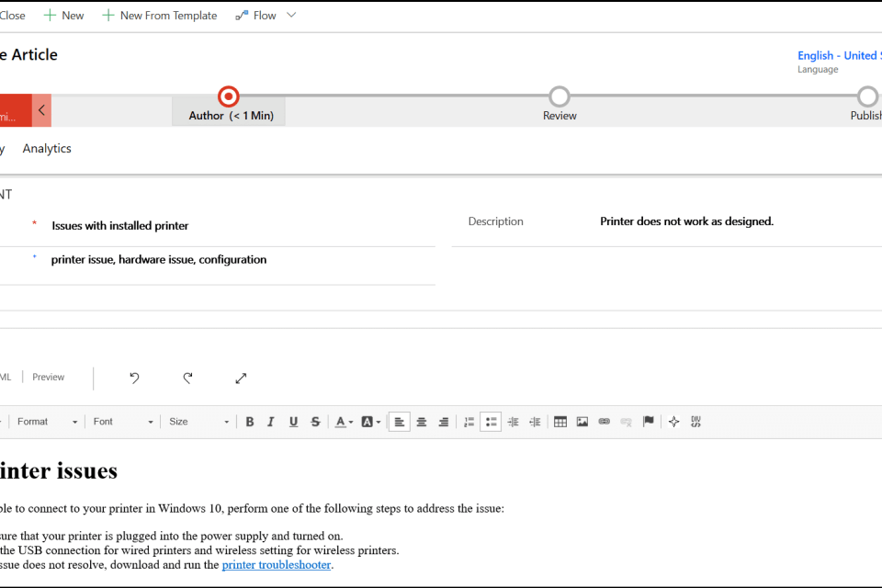
Task: Follow the printer troubleshooter link
Action: (276, 564)
